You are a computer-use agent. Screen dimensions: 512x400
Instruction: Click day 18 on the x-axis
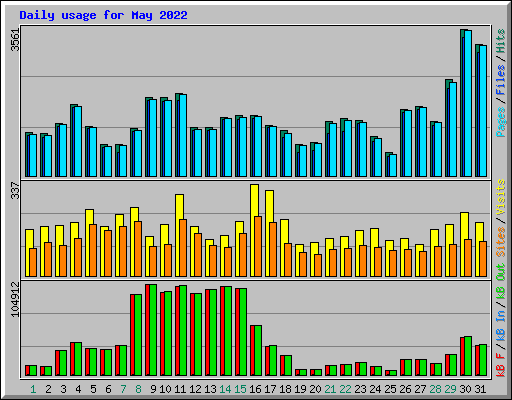tap(285, 389)
